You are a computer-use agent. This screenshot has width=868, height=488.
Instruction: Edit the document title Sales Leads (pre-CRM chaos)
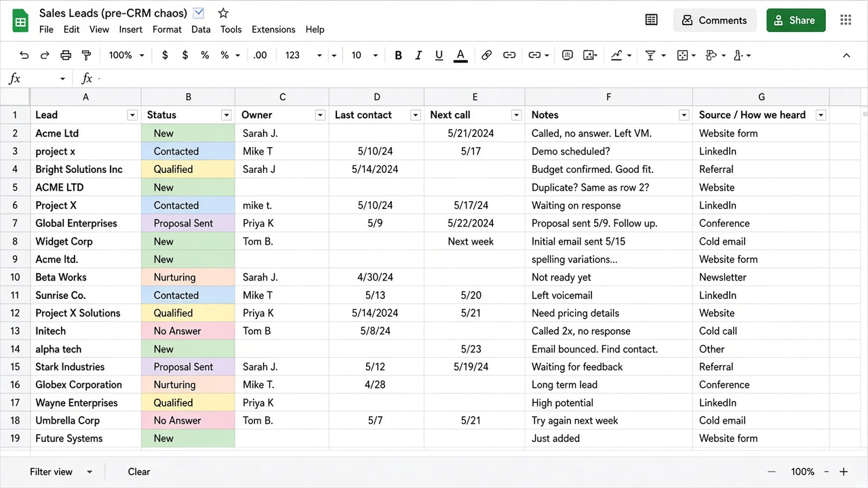[113, 13]
